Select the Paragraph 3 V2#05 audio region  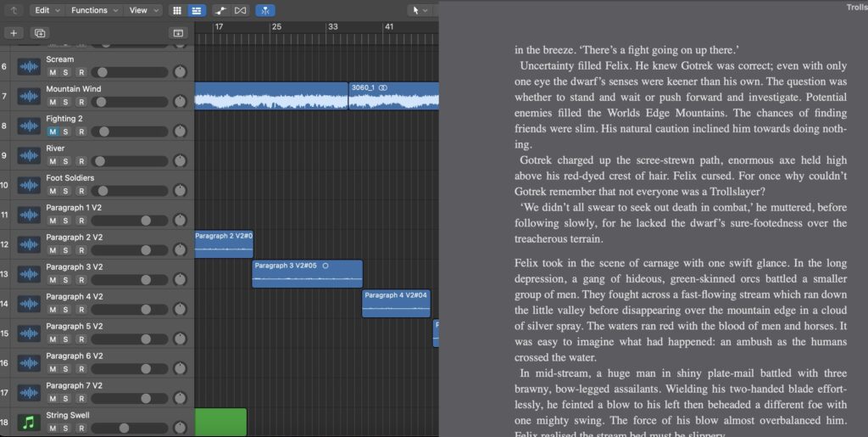tap(307, 273)
